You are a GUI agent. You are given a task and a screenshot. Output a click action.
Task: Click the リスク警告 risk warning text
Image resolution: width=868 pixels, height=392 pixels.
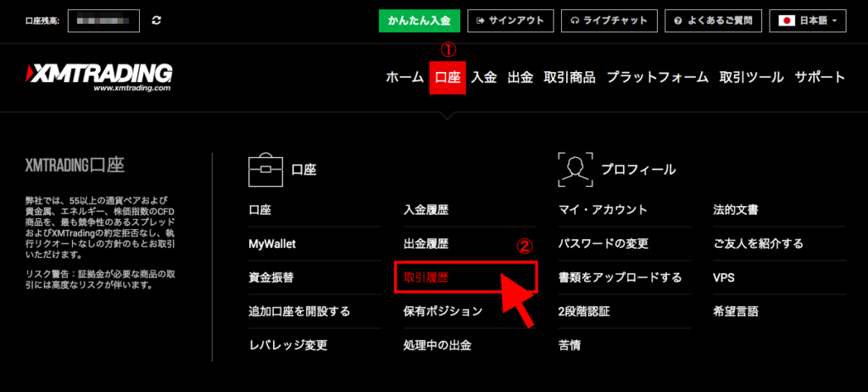[101, 280]
